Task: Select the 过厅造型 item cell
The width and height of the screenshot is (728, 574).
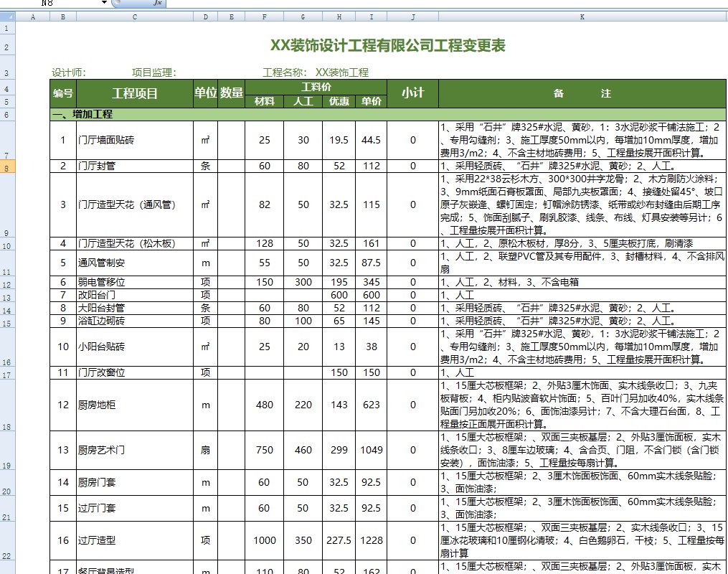Action: pos(135,540)
